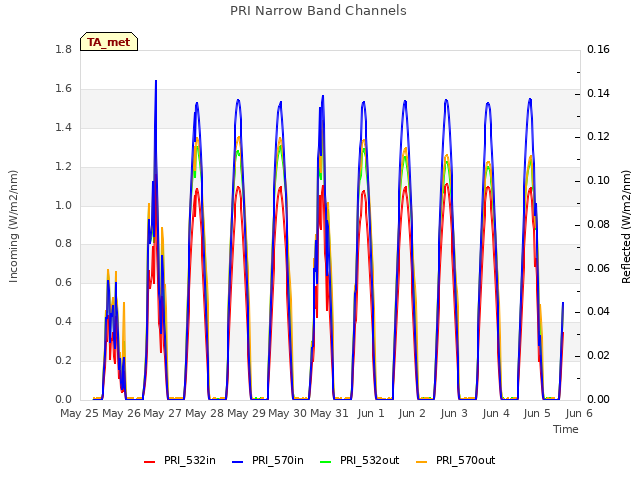Click the 0.4 left axis value
The image size is (640, 480).
tap(64, 322)
